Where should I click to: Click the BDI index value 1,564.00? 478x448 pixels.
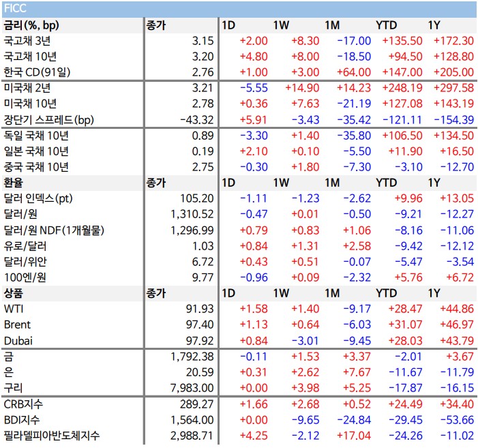192,420
